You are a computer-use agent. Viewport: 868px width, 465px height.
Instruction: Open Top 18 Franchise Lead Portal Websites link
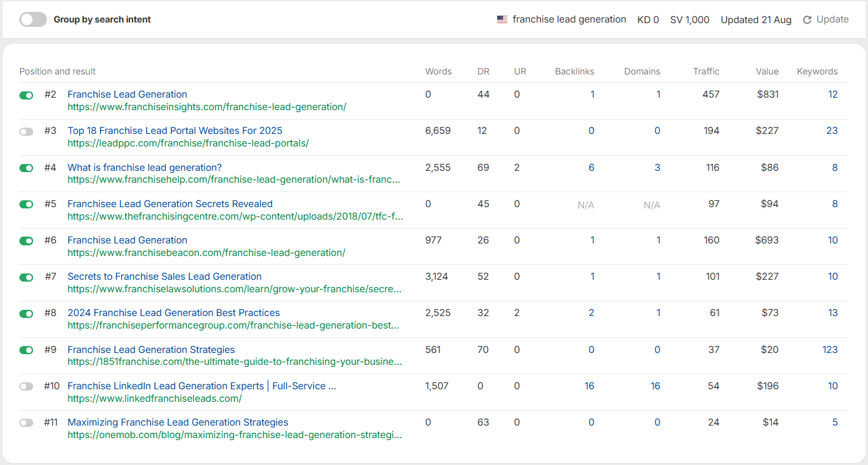coord(175,131)
